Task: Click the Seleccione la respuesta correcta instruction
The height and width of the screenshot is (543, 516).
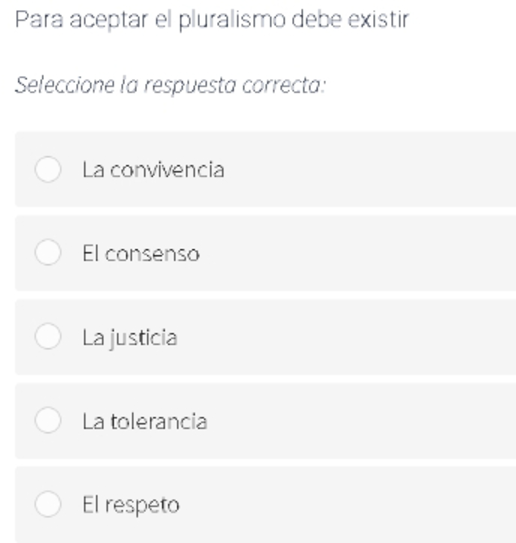Action: click(170, 85)
